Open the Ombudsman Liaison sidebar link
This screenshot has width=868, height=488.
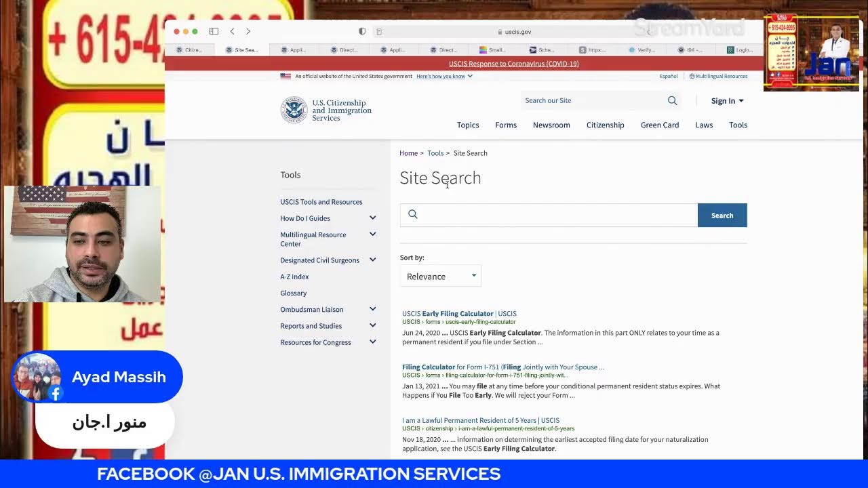[x=312, y=310]
